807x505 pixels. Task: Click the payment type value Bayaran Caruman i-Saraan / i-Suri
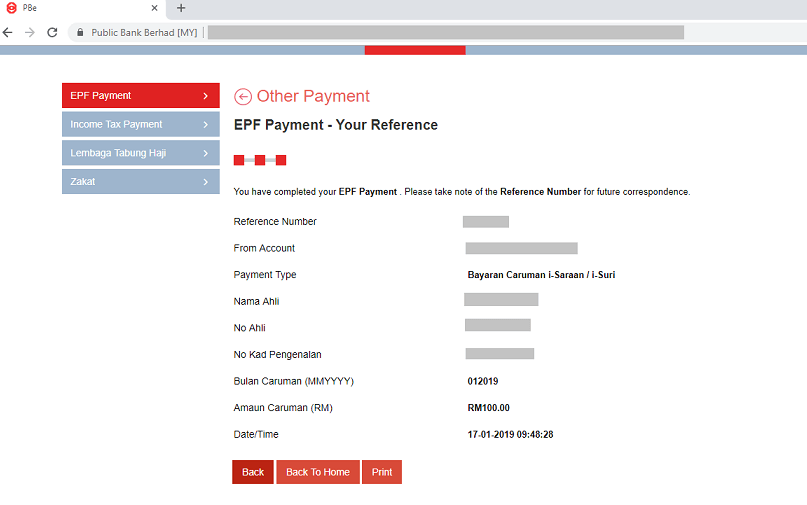click(541, 275)
